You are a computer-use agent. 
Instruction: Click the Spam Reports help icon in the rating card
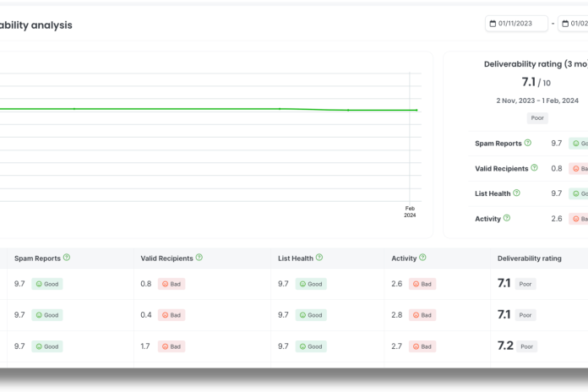(528, 144)
